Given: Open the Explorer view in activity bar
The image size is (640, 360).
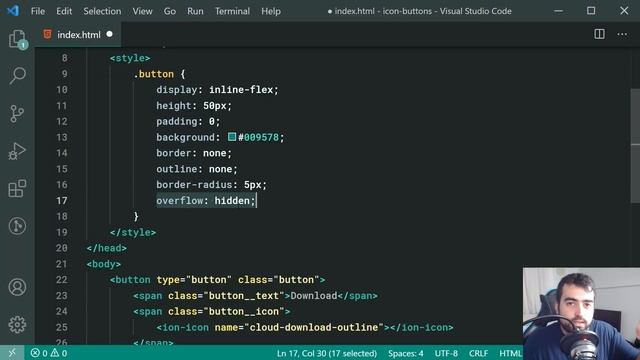Looking at the screenshot, I should 17,39.
